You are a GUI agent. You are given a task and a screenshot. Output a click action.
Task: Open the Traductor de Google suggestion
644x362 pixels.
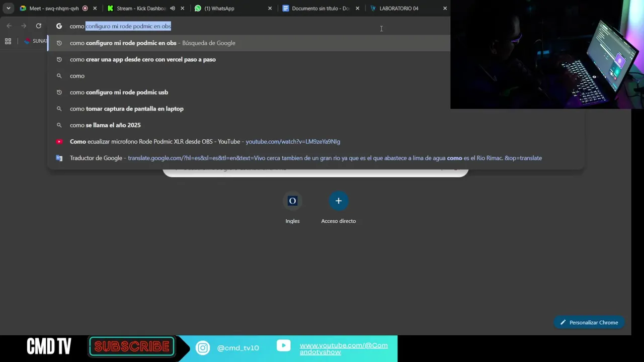click(x=316, y=158)
